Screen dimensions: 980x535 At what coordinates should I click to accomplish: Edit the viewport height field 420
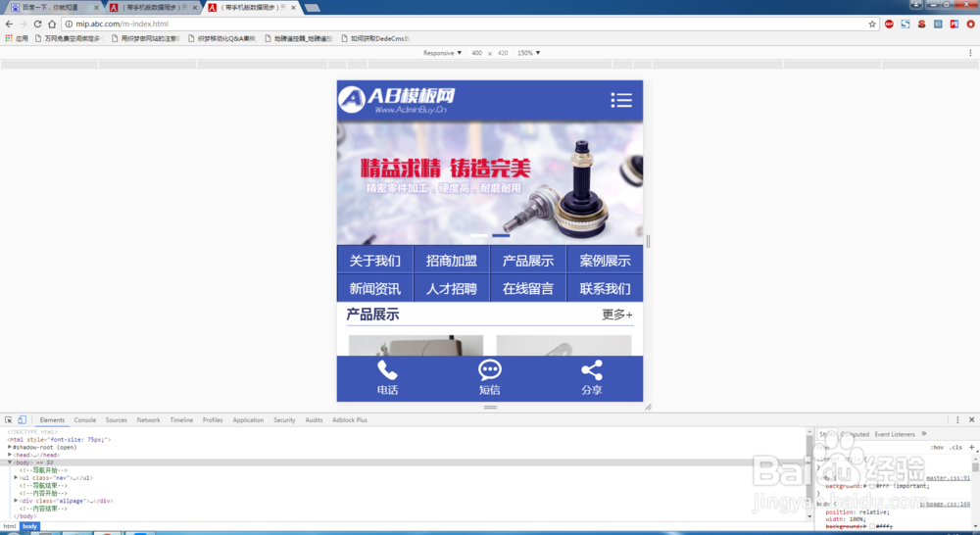tap(503, 53)
